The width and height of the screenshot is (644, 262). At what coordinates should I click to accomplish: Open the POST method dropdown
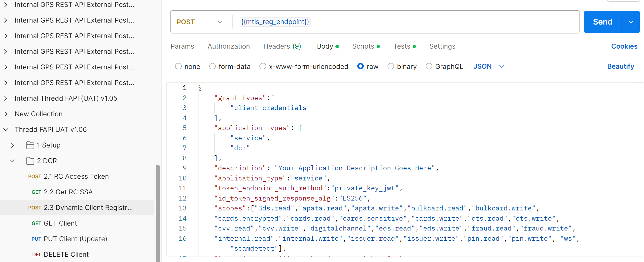(x=200, y=22)
